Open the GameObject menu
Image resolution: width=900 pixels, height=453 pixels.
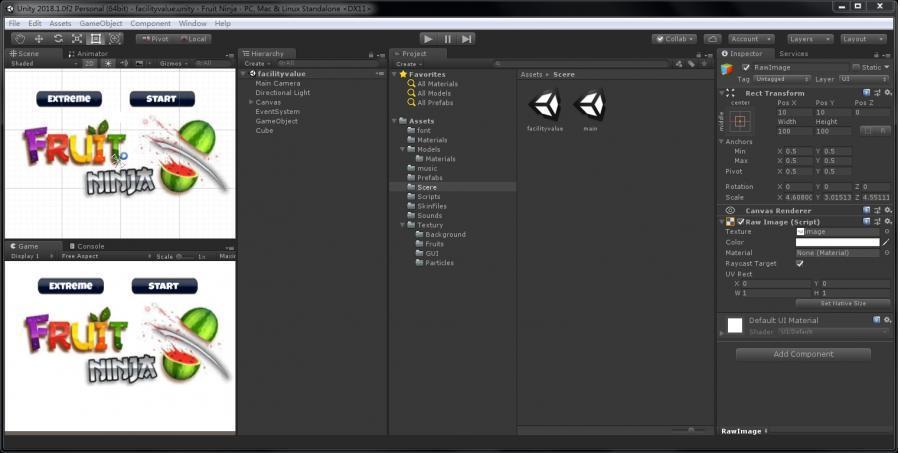click(x=100, y=24)
